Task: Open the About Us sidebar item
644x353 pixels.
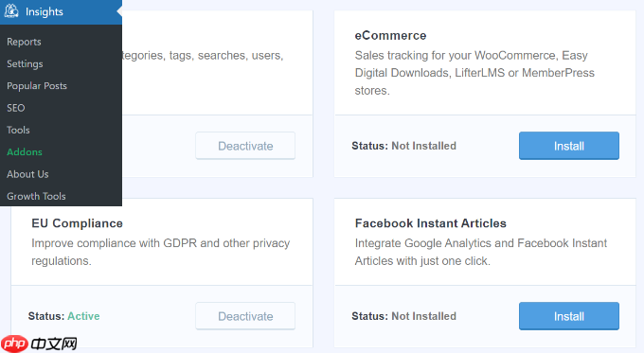Action: [27, 174]
